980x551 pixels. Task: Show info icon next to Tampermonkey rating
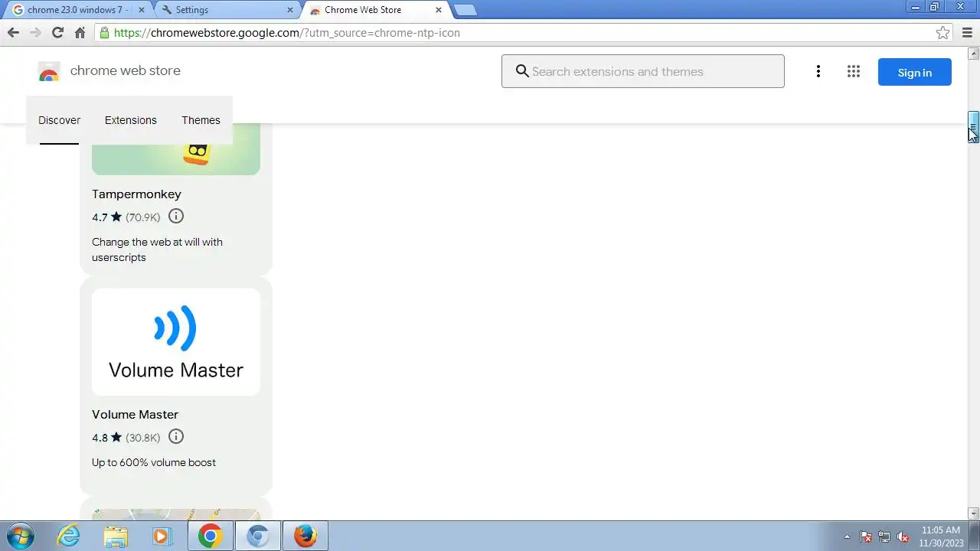176,217
